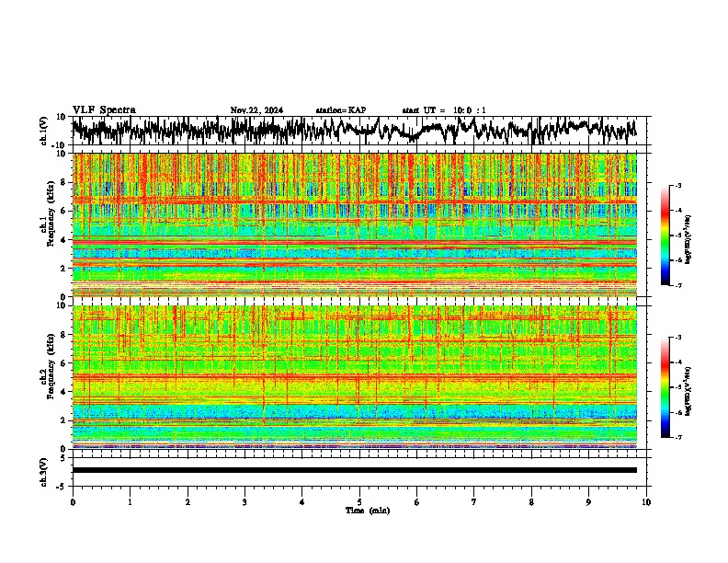This screenshot has height=563, width=728.
Task: Click the "-7" label on ch.2 color scale
Action: tap(677, 438)
